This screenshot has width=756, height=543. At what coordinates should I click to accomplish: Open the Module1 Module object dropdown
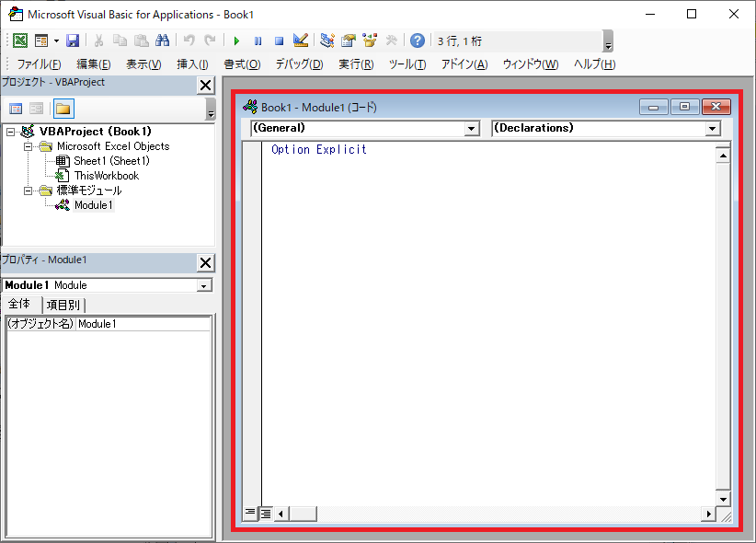click(x=204, y=285)
